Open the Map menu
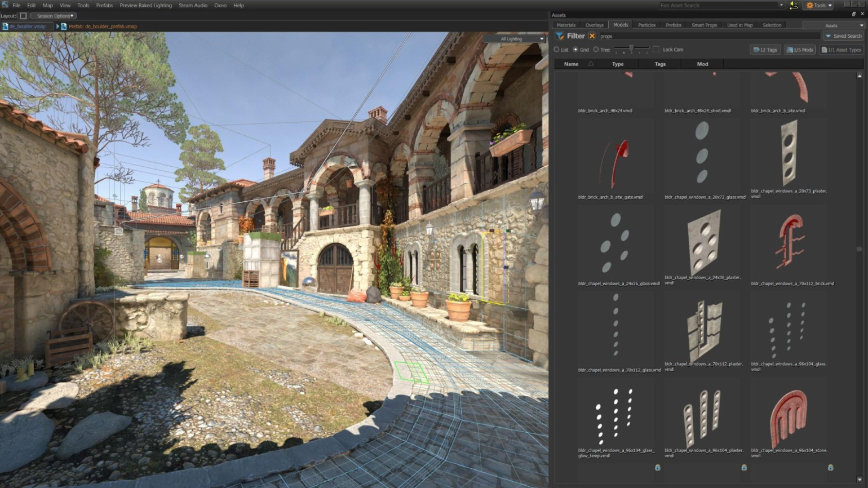 pos(47,5)
